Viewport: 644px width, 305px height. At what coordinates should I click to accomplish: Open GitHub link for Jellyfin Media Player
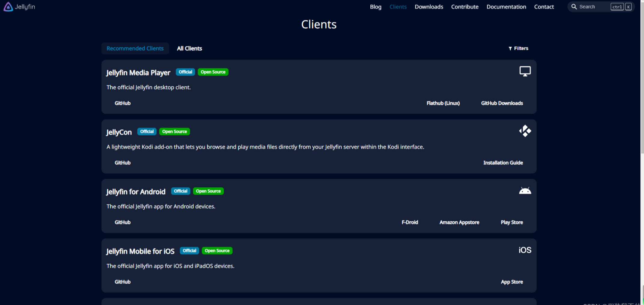click(x=123, y=103)
